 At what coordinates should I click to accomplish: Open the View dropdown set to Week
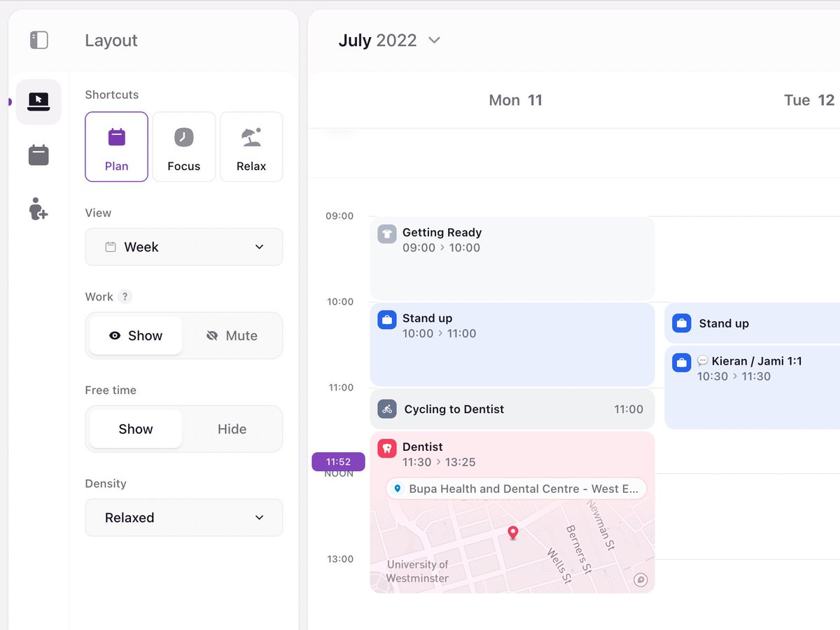point(183,246)
